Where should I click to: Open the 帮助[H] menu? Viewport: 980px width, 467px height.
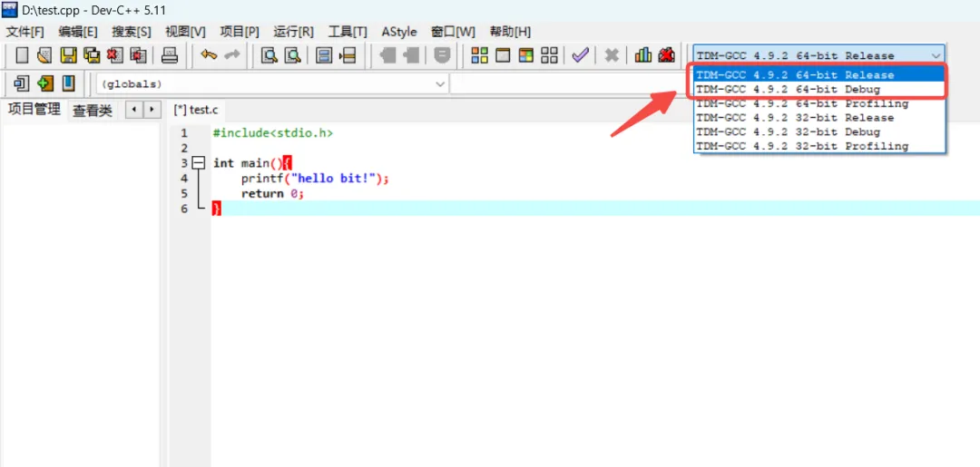click(510, 32)
